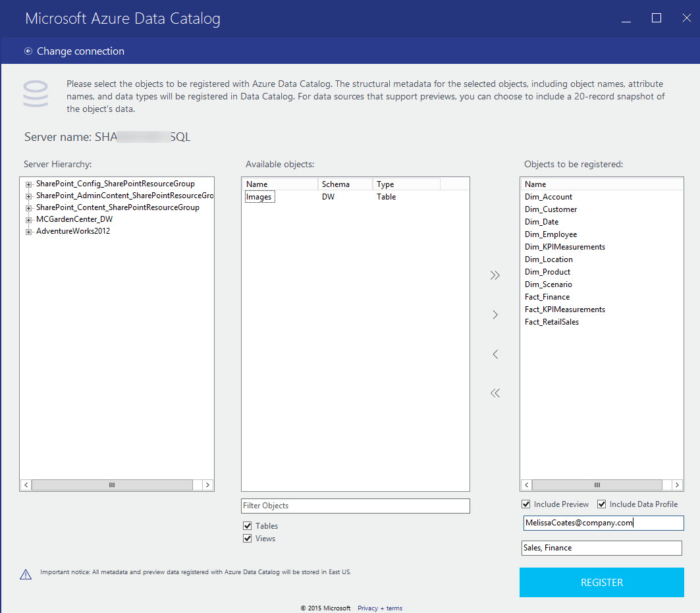
Task: Select SharePoint_AdminContent database in hierarchy
Action: point(124,196)
